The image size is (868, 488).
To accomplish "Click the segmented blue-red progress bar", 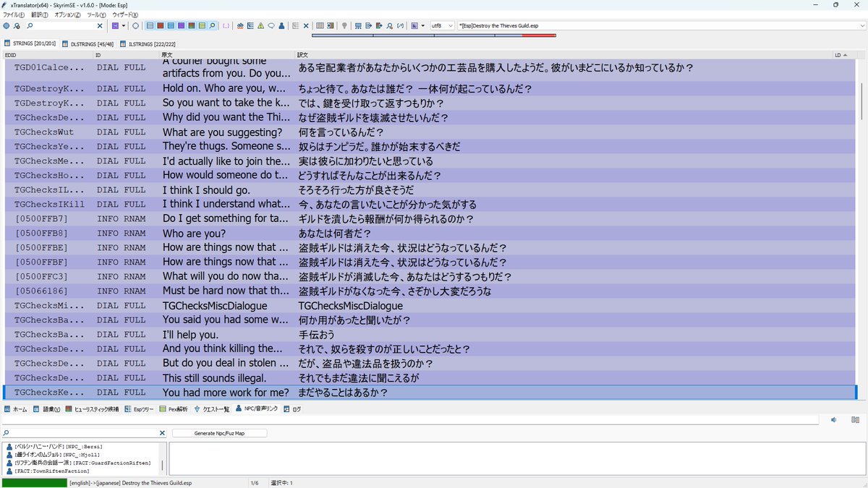I will tap(434, 35).
